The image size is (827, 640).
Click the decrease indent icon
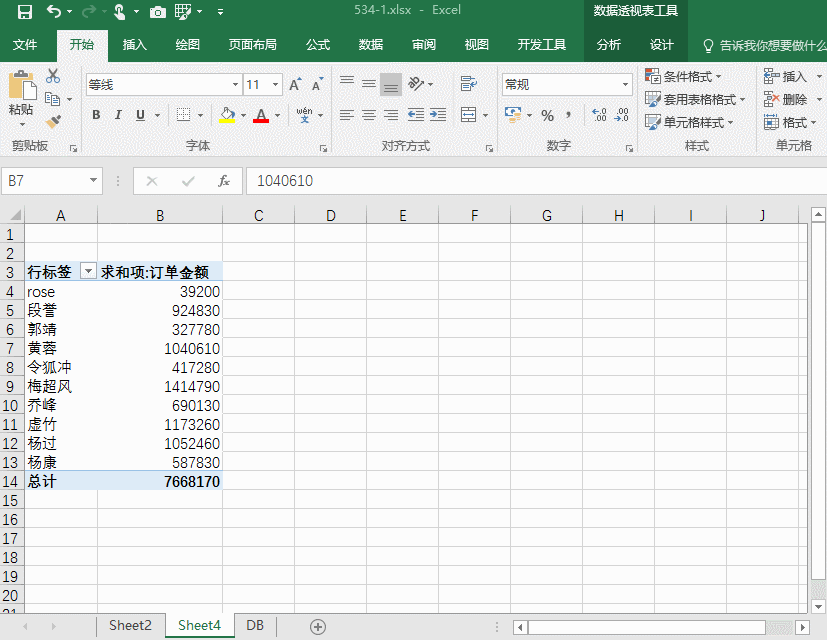(x=416, y=114)
